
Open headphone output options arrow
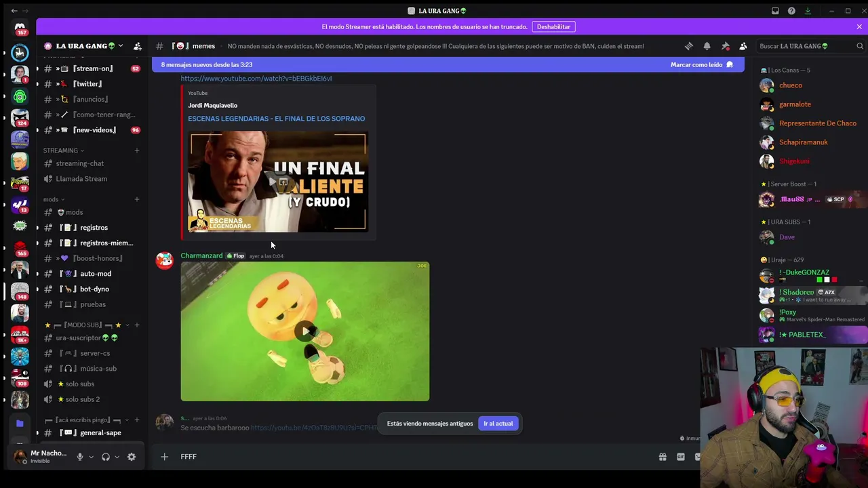[x=117, y=457]
